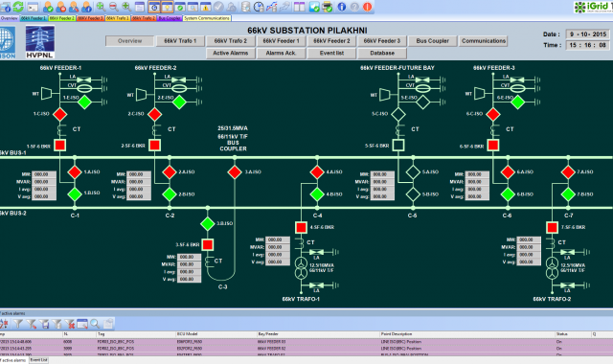The image size is (613, 364).
Task: Select alarm row for 66kV FEEDER 03
Action: coord(306,342)
